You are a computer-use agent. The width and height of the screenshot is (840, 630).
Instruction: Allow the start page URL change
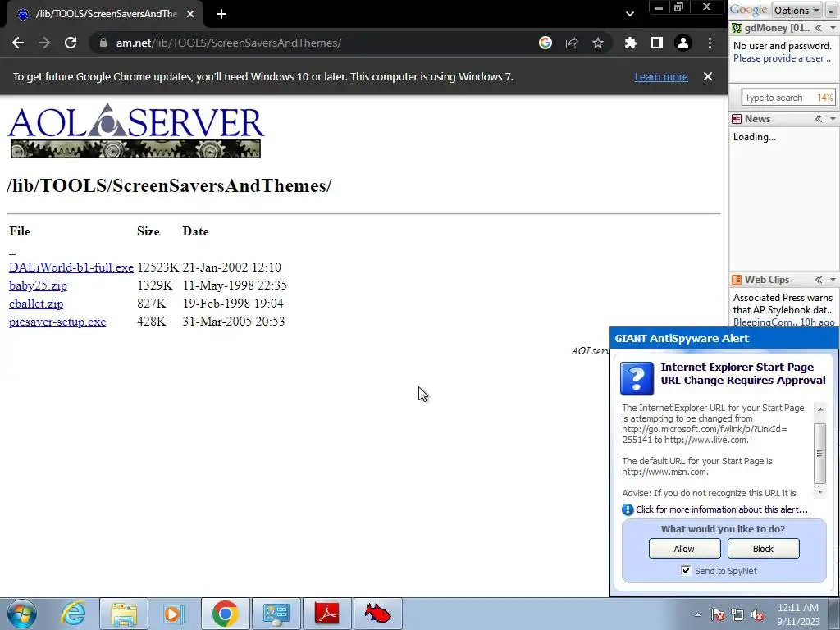(685, 549)
